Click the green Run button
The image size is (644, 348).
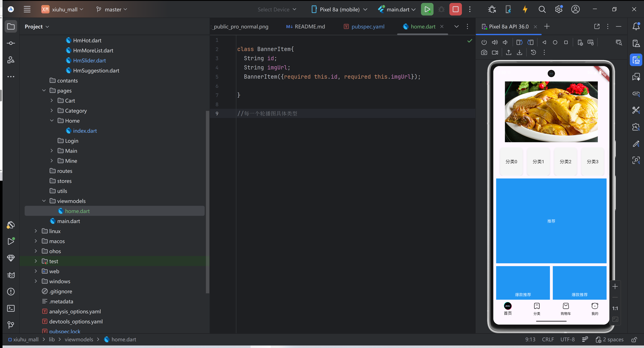[427, 10]
